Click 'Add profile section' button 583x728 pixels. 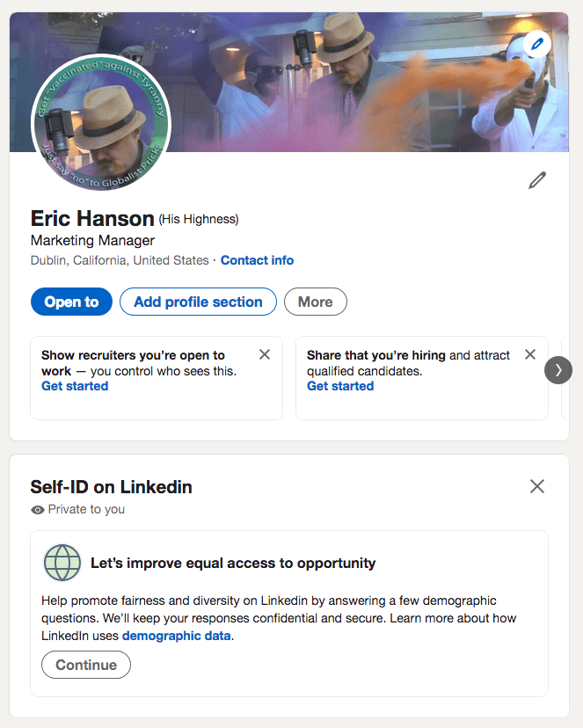click(198, 302)
